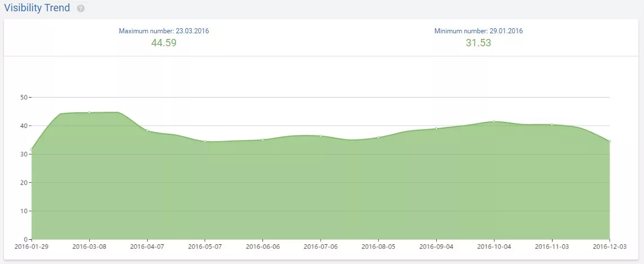Select the 2016-12-03 final data point

(610, 141)
